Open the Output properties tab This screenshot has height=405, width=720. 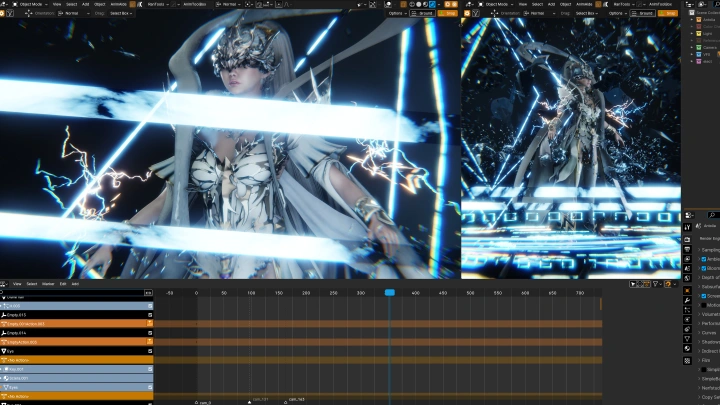[x=687, y=249]
